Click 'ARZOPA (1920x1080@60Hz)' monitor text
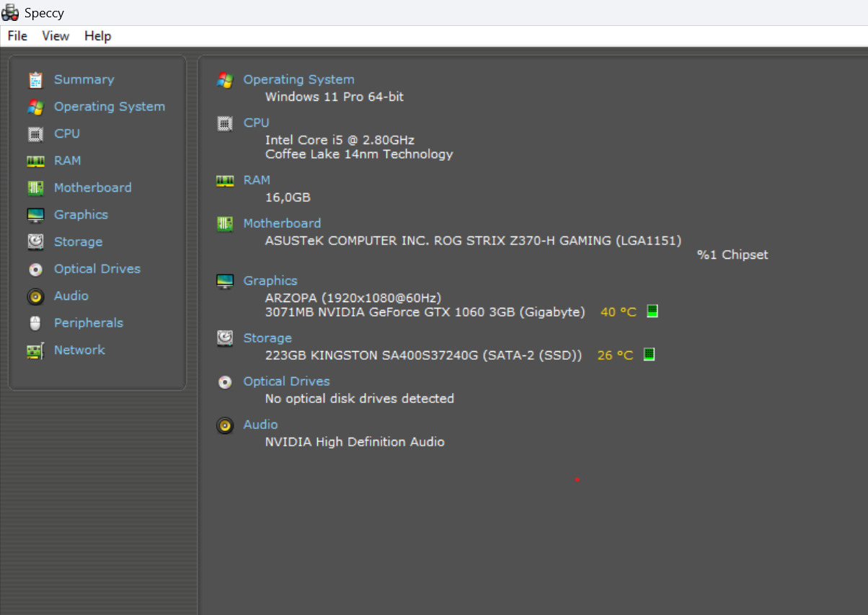 353,298
